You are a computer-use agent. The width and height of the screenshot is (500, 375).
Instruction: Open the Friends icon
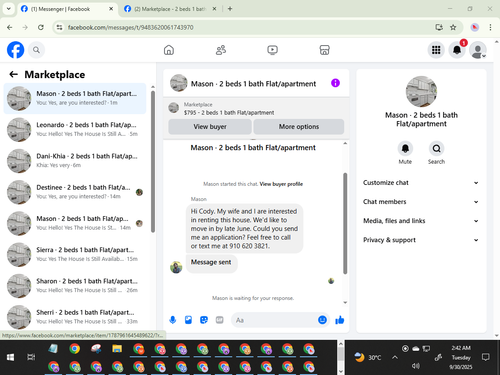pos(221,50)
